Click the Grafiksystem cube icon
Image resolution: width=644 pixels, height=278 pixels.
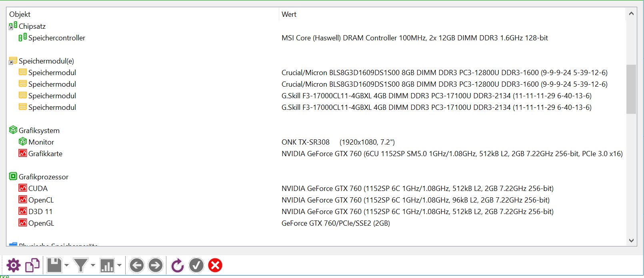(13, 130)
